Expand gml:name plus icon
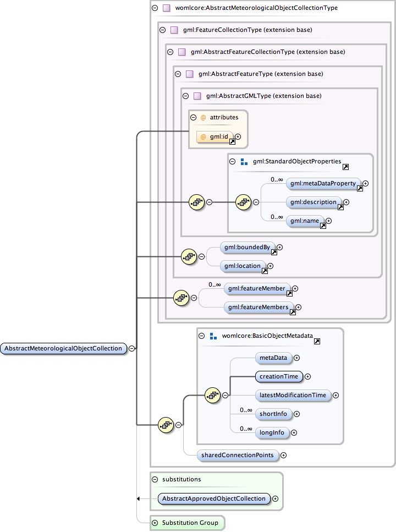396x532 pixels. pos(328,221)
